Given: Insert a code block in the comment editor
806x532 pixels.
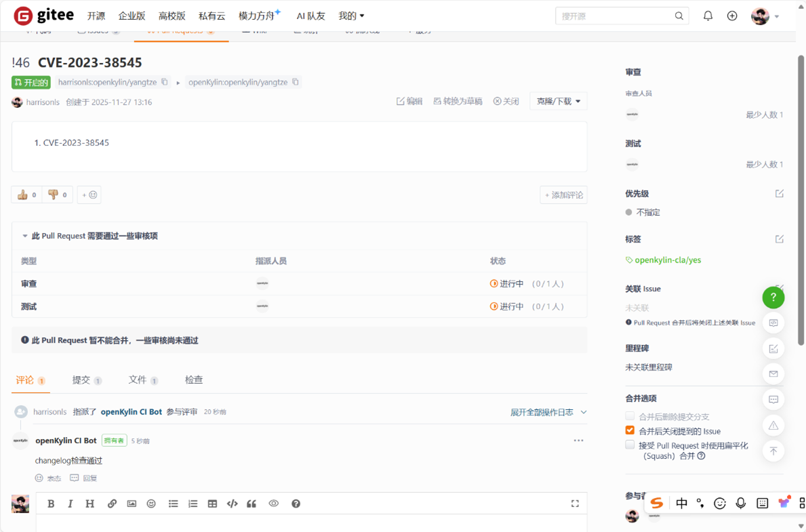Looking at the screenshot, I should click(x=232, y=504).
